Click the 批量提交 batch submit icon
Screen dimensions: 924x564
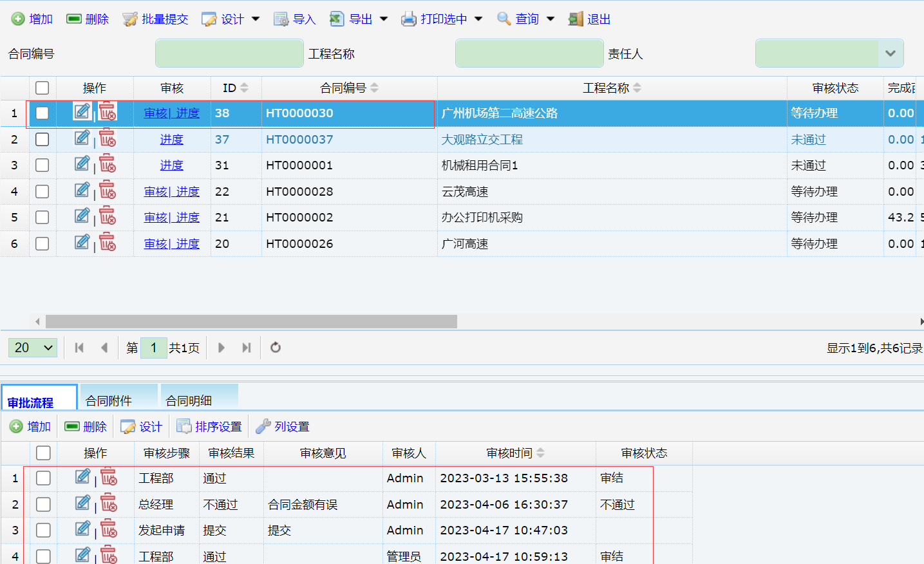point(130,19)
